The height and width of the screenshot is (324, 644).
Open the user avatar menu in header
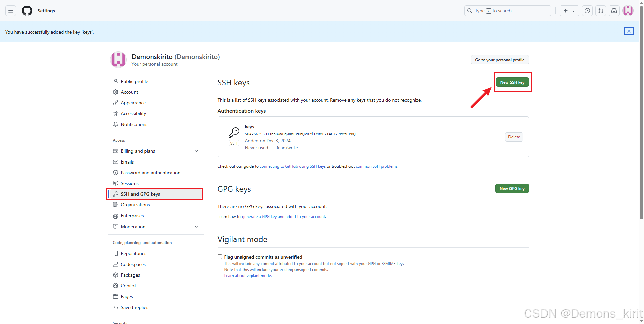(628, 11)
